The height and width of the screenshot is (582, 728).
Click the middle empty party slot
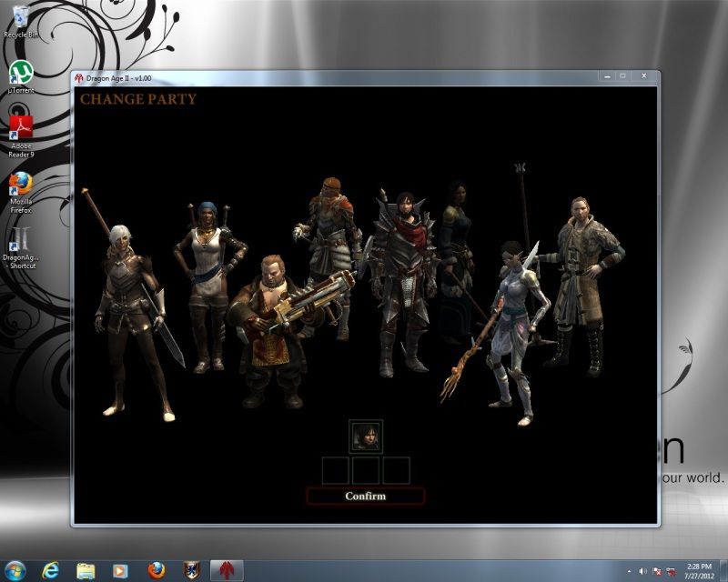click(366, 470)
